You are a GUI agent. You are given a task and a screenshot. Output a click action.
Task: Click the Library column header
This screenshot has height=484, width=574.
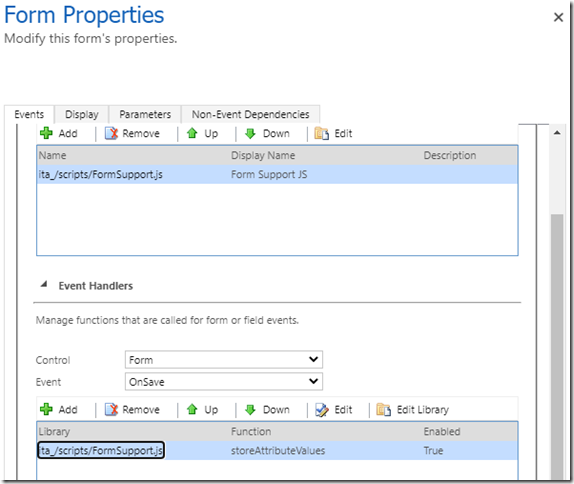tap(54, 431)
